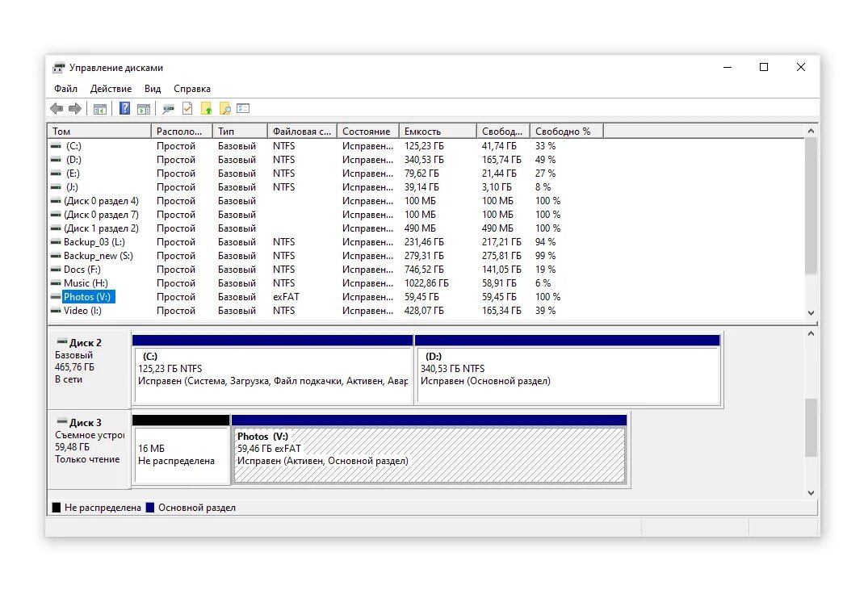868x594 pixels.
Task: Sort by the Свобод... column header
Action: [503, 131]
